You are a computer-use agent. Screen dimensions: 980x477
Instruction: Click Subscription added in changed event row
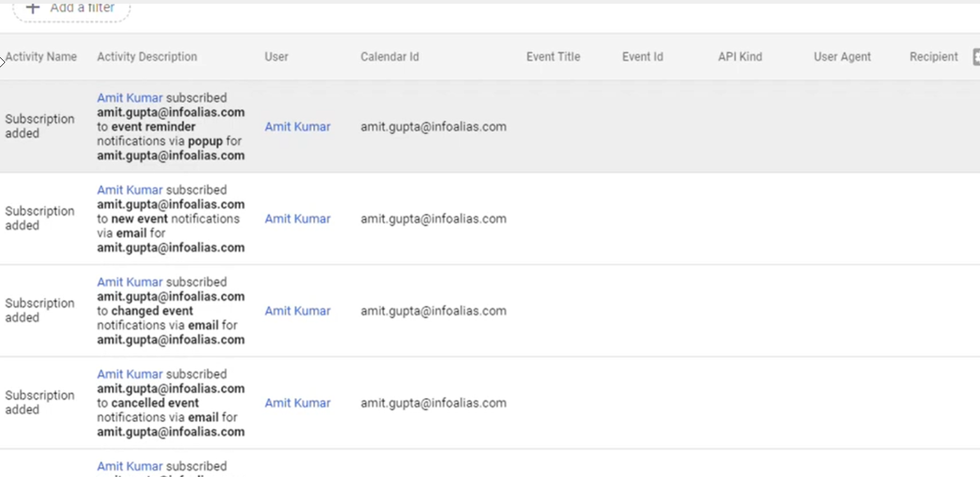tap(40, 310)
